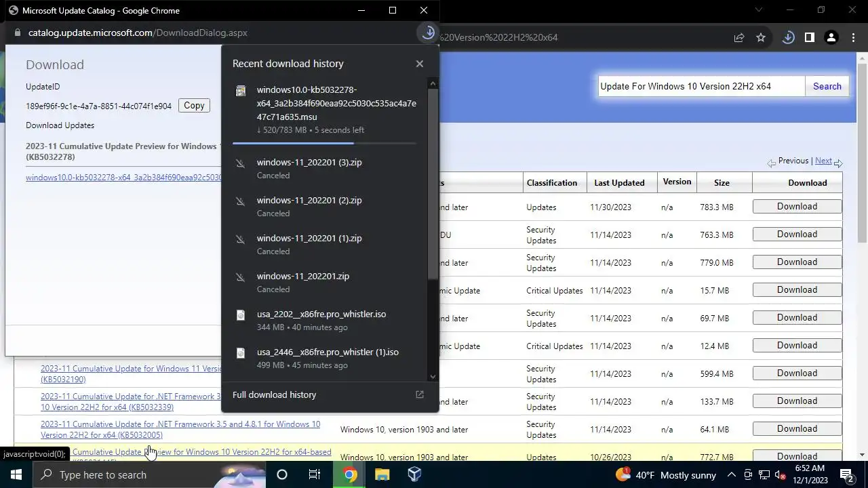Click the canceled icon for windows-11_202201.zip

click(240, 277)
